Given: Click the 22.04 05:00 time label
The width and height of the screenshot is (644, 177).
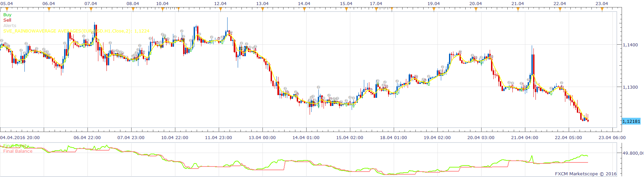Looking at the screenshot, I should pyautogui.click(x=568, y=138).
